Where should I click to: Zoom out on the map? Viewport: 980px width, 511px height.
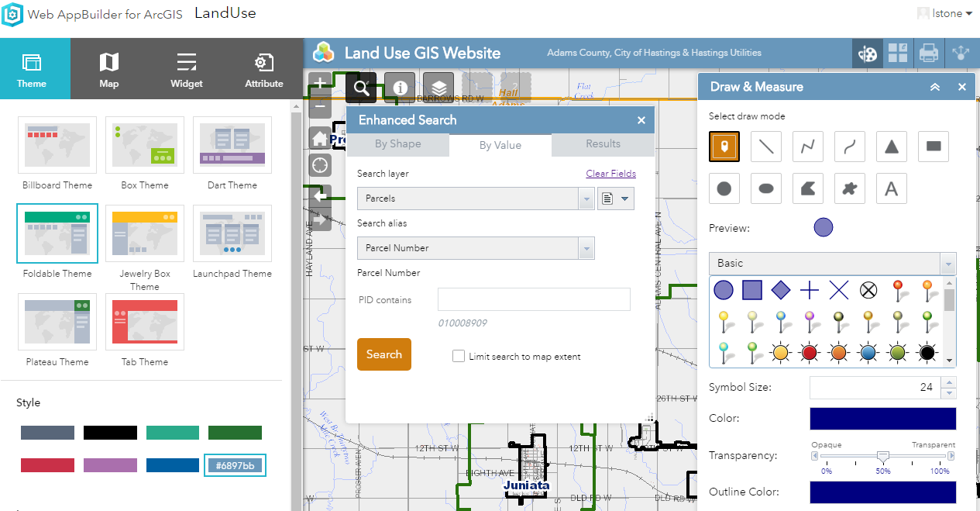320,106
